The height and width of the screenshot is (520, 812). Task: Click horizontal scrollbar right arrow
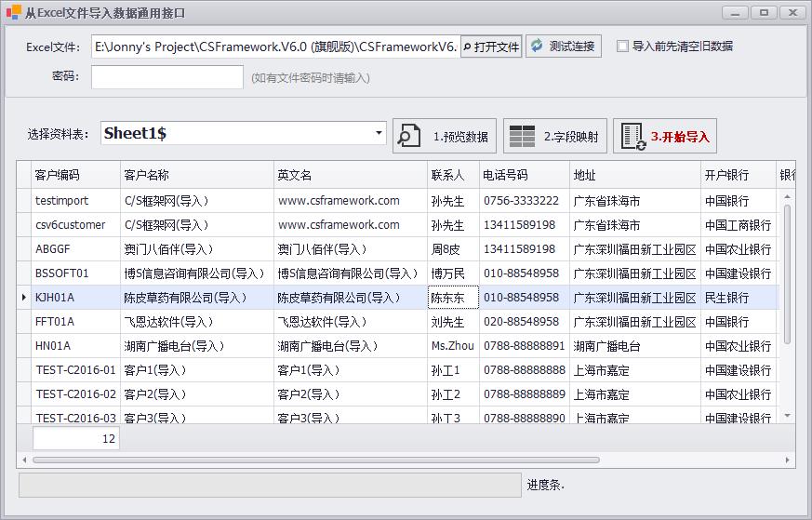coord(787,460)
